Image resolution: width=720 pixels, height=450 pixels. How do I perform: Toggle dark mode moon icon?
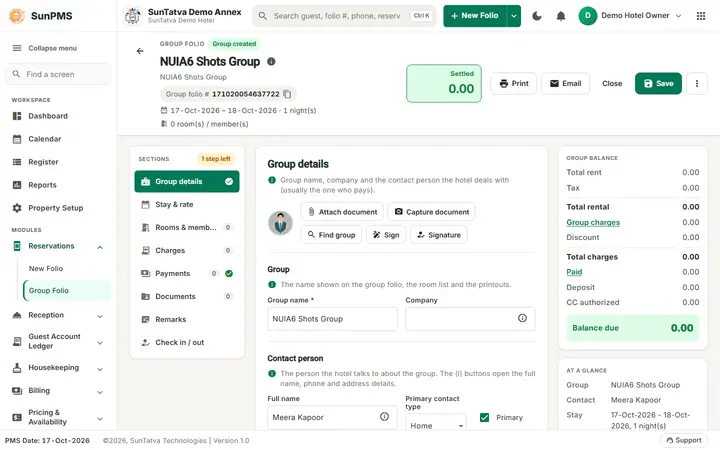click(537, 16)
